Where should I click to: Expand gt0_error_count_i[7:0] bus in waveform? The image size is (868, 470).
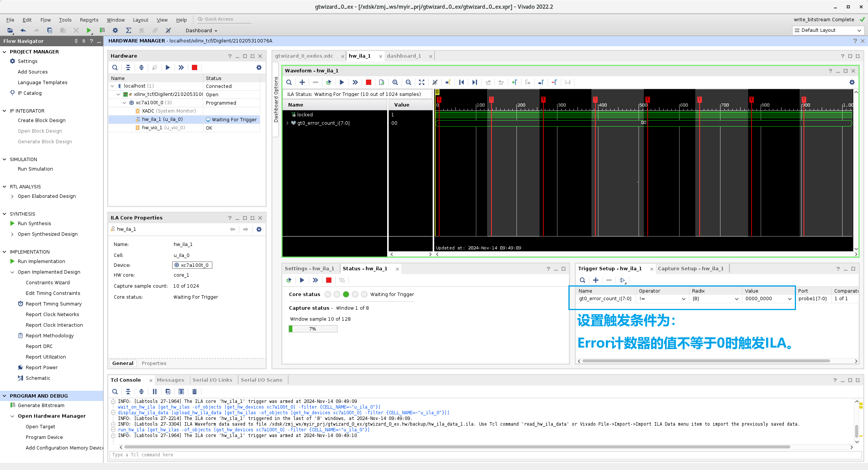click(x=287, y=123)
